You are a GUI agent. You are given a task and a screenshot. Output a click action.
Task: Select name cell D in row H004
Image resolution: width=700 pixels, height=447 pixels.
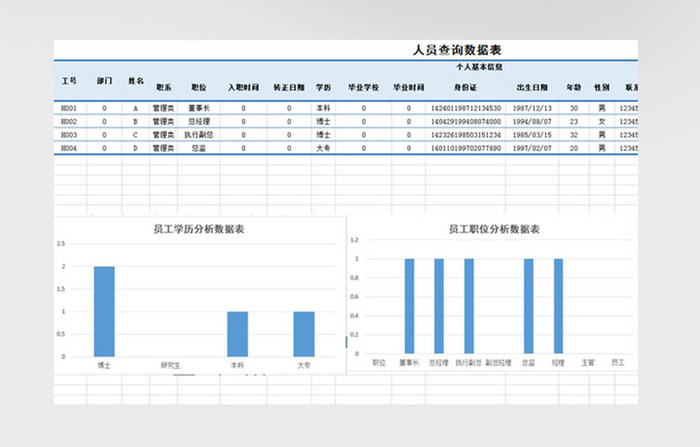pos(136,148)
